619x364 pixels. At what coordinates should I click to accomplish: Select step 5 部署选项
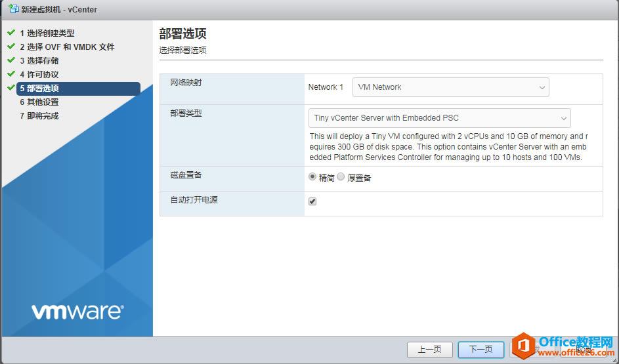point(78,89)
